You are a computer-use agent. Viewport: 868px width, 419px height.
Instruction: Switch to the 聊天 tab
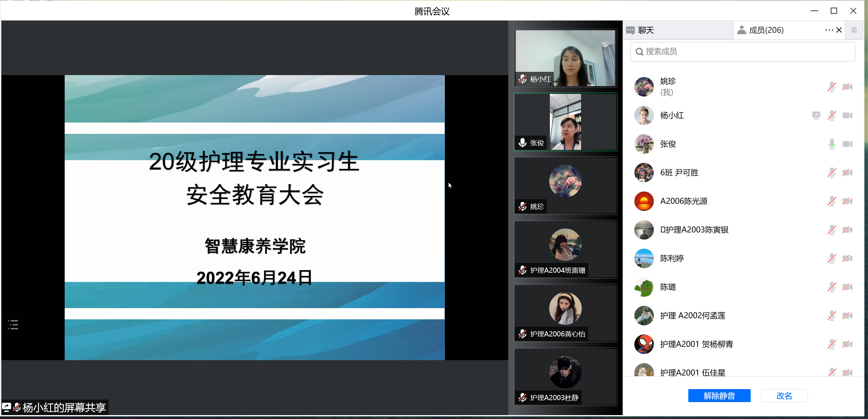(646, 30)
